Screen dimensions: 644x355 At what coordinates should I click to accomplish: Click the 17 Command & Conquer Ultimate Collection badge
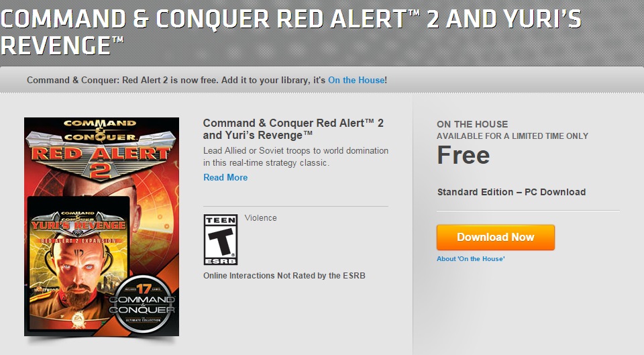point(142,303)
